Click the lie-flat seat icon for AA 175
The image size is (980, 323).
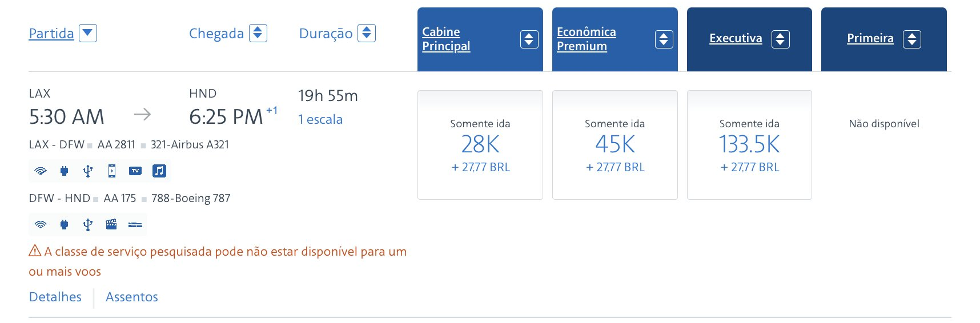135,225
